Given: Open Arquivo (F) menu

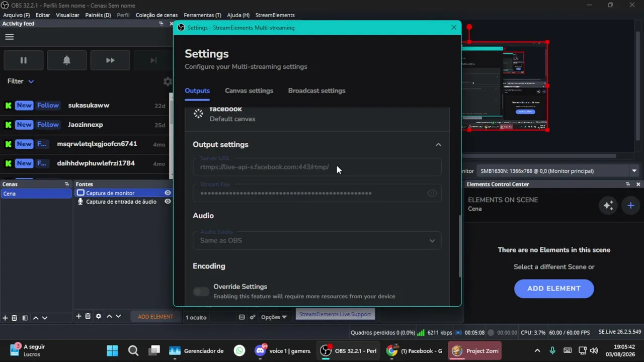Looking at the screenshot, I should point(17,15).
